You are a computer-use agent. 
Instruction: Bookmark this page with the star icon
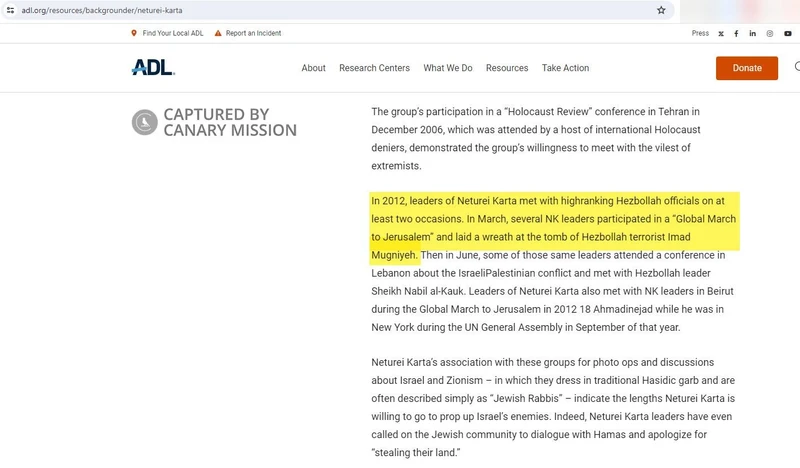[661, 10]
